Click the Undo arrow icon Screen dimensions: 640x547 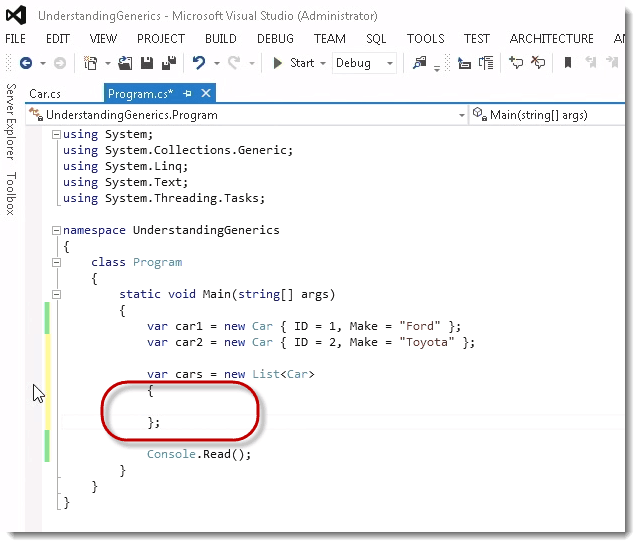click(x=199, y=63)
